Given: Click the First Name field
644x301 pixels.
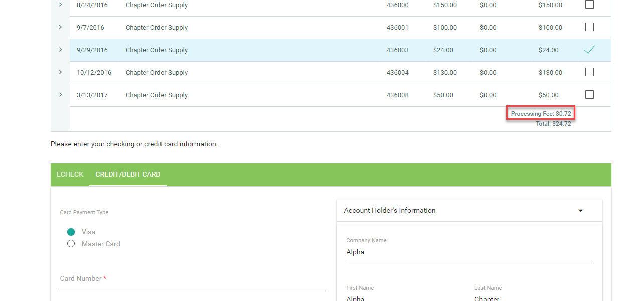Looking at the screenshot, I should pos(404,297).
